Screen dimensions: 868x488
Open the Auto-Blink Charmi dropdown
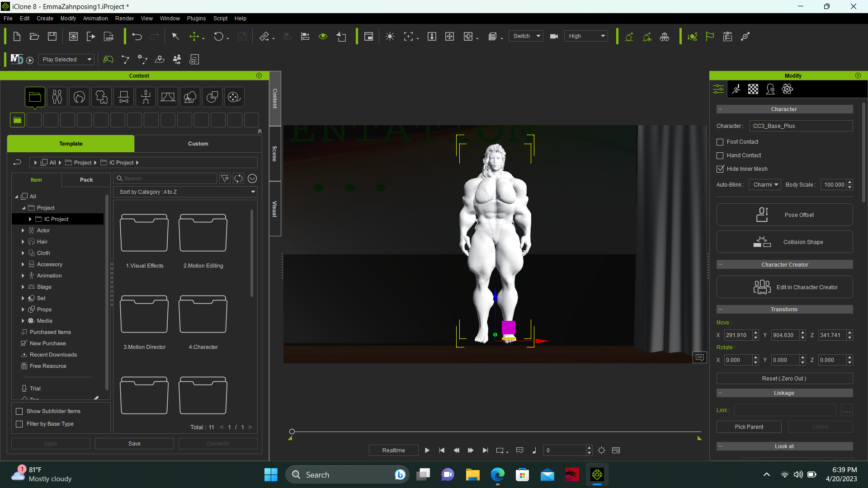coord(764,185)
